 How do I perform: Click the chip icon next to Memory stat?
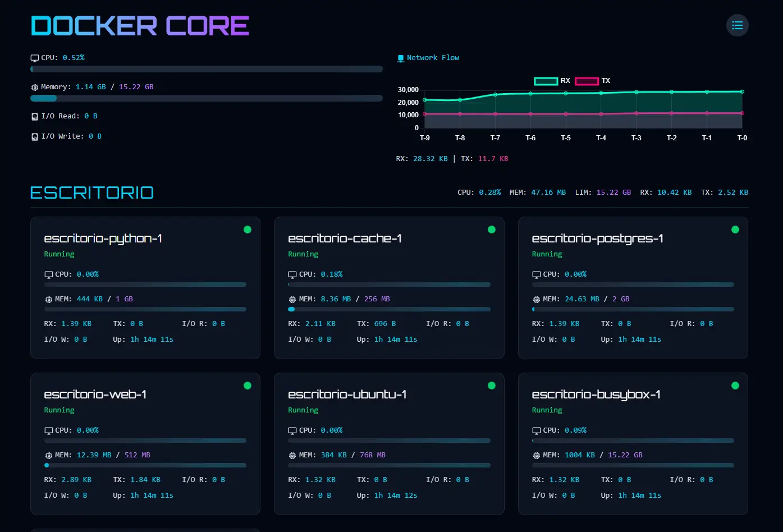tap(34, 86)
